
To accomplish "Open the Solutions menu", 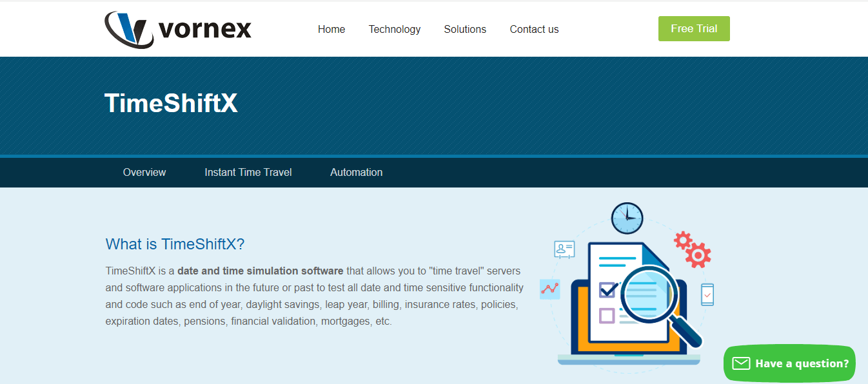I will pyautogui.click(x=465, y=29).
